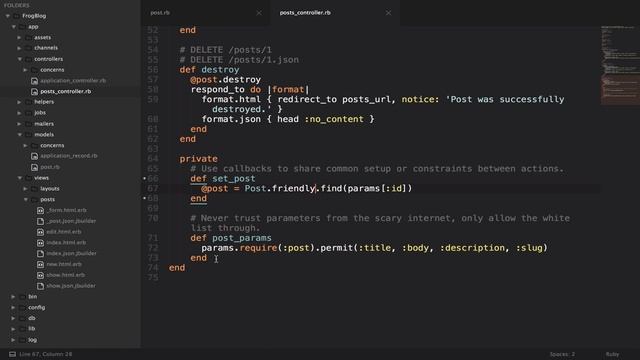This screenshot has width=640, height=360.
Task: Open Ruby syntax selector in status bar
Action: [x=612, y=354]
